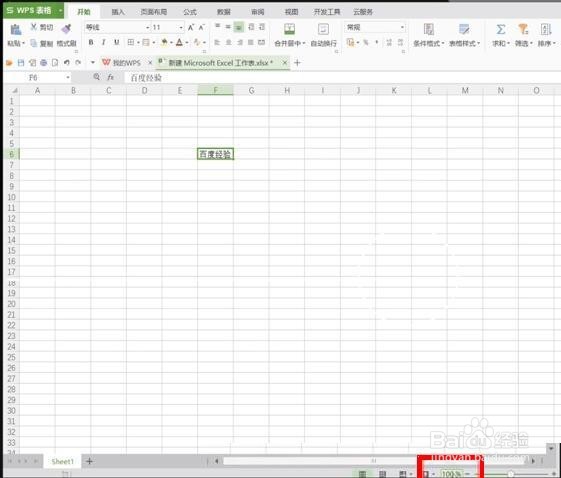Toggle top vertical alignment
561x478 pixels.
click(217, 26)
